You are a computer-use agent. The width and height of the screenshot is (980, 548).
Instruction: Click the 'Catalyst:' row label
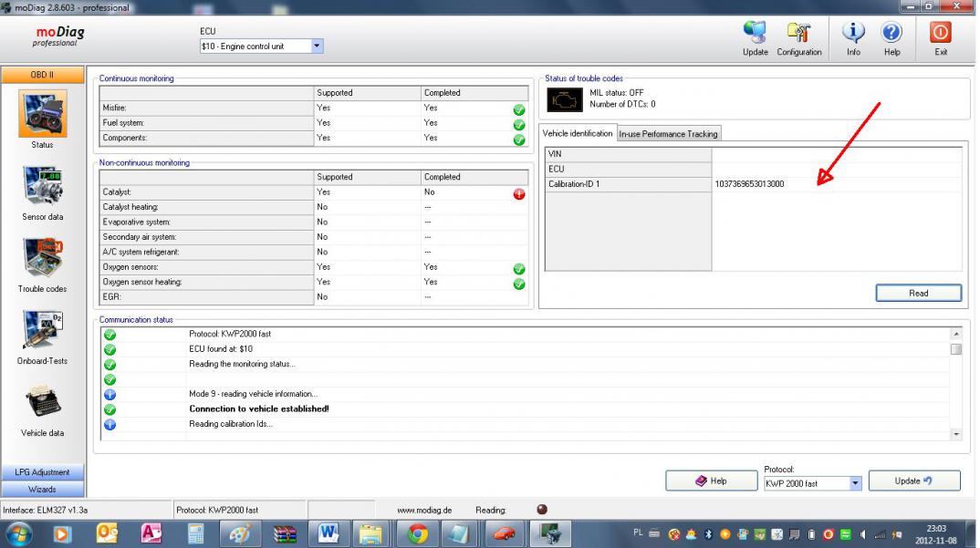pyautogui.click(x=117, y=191)
